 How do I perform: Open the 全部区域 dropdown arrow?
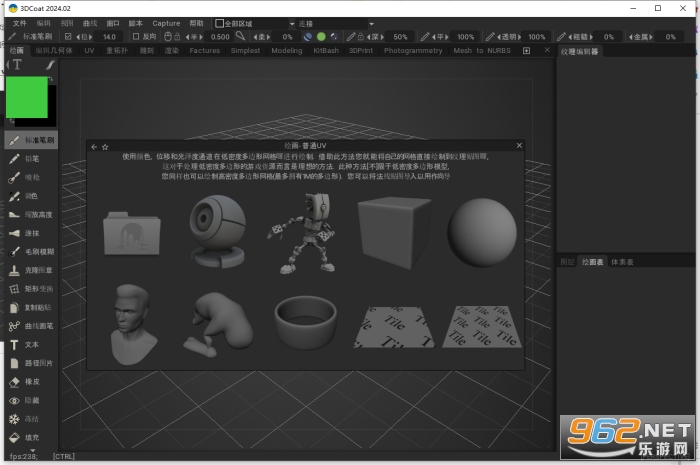(x=292, y=24)
